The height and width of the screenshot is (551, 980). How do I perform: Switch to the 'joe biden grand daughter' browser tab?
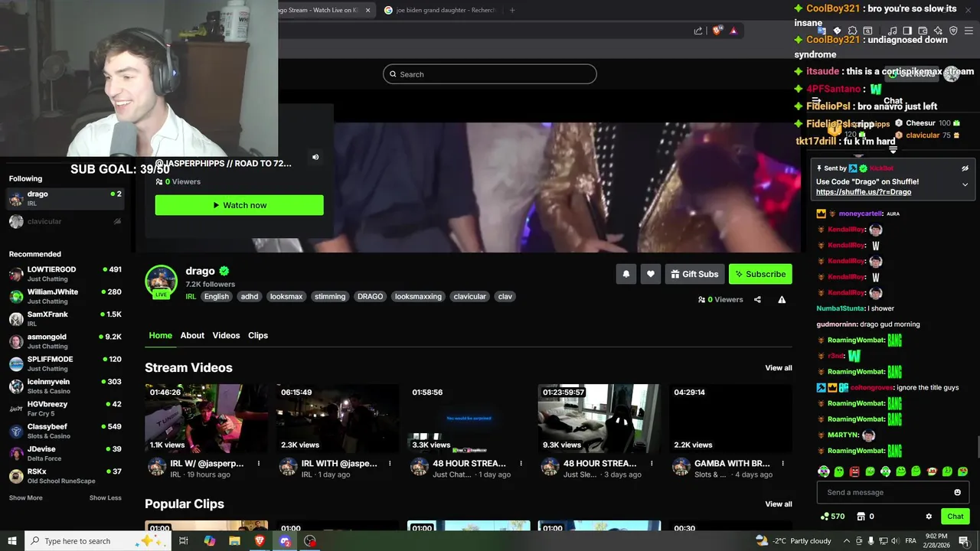(x=439, y=10)
